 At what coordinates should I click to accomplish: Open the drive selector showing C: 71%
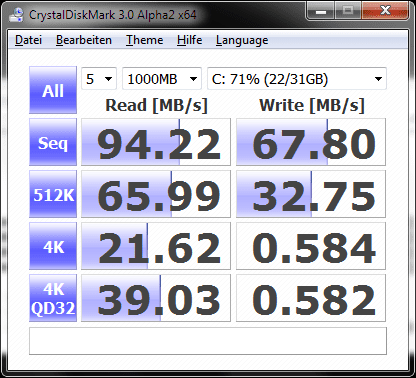pos(297,79)
